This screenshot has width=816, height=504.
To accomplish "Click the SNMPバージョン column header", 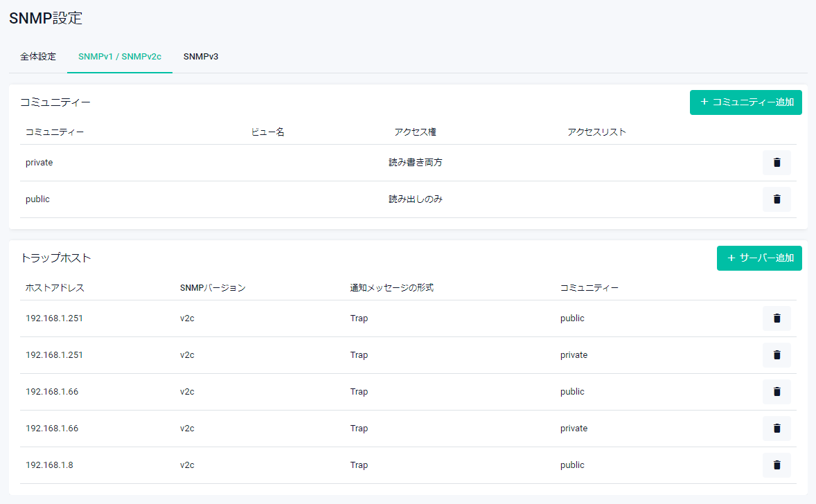I will point(213,288).
